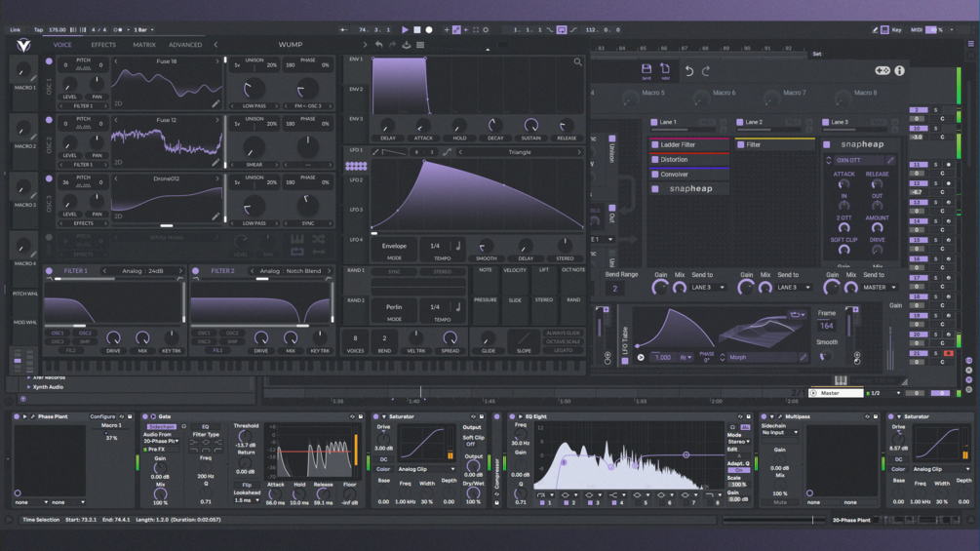Disable the Distortion effect checkbox

655,159
